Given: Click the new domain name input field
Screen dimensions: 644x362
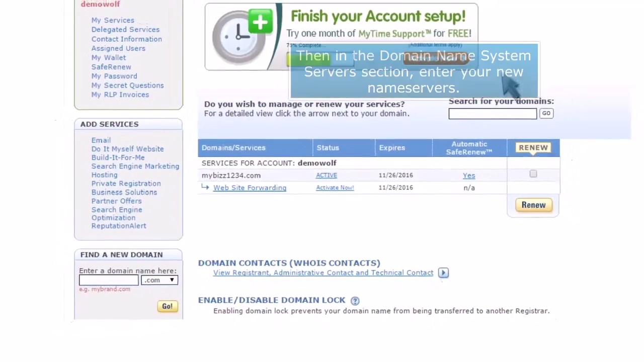Looking at the screenshot, I should point(109,280).
